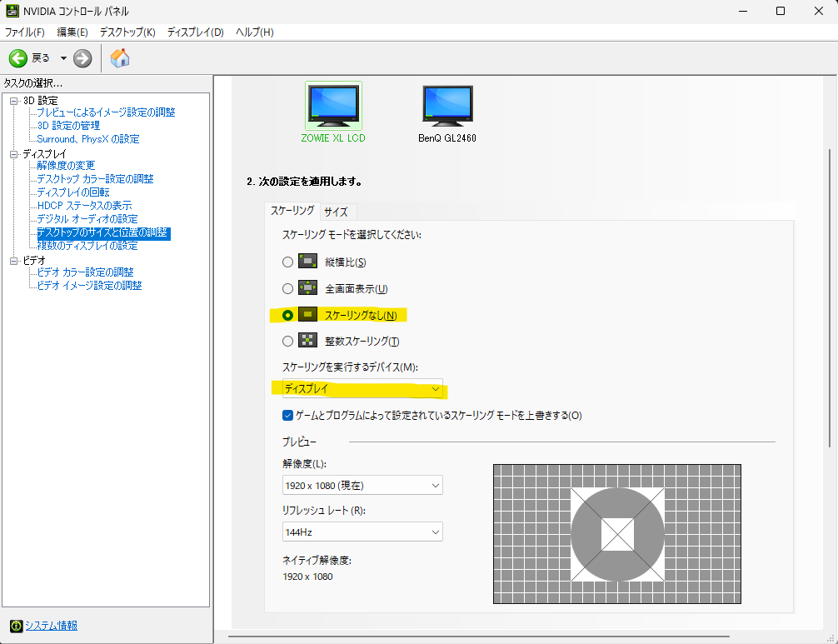Open プレビューによるイメージ設定の調整 link
The height and width of the screenshot is (644, 838).
[x=106, y=112]
